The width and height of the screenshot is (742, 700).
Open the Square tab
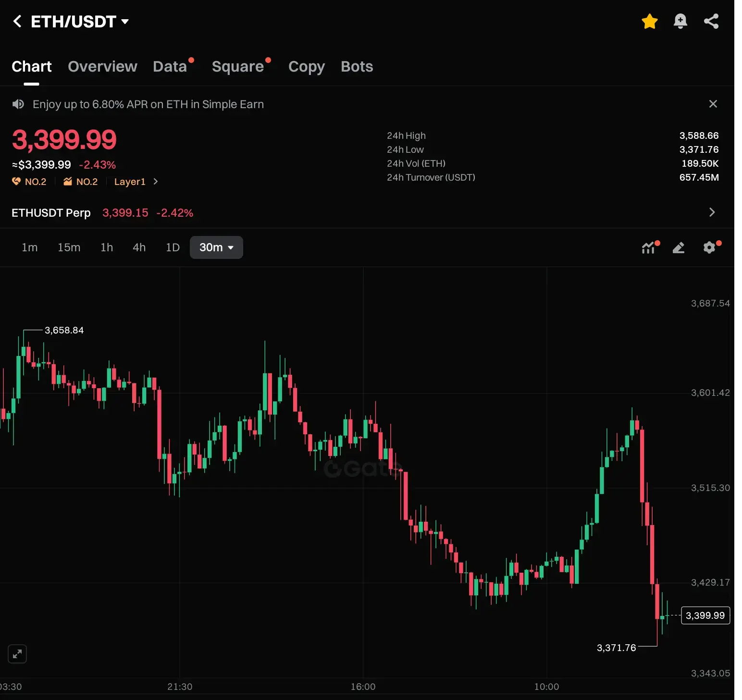point(238,66)
